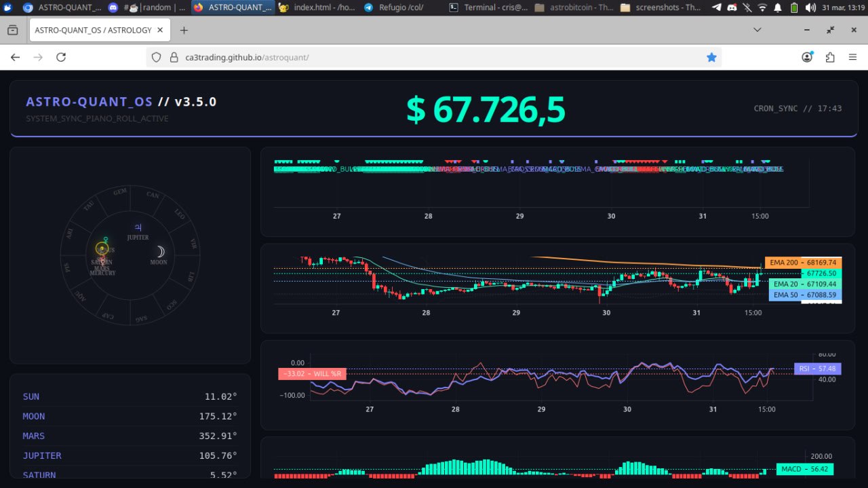Click the MARS 352.91° row

(x=130, y=436)
